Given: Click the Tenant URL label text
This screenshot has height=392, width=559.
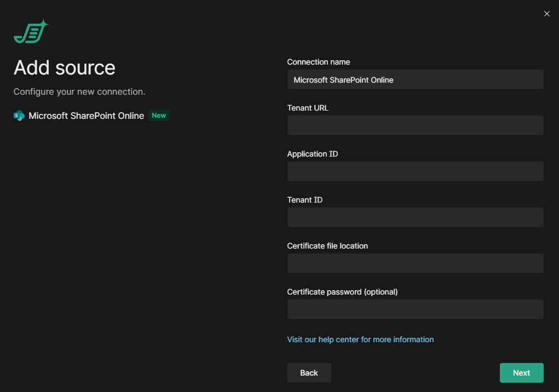Looking at the screenshot, I should [x=308, y=108].
